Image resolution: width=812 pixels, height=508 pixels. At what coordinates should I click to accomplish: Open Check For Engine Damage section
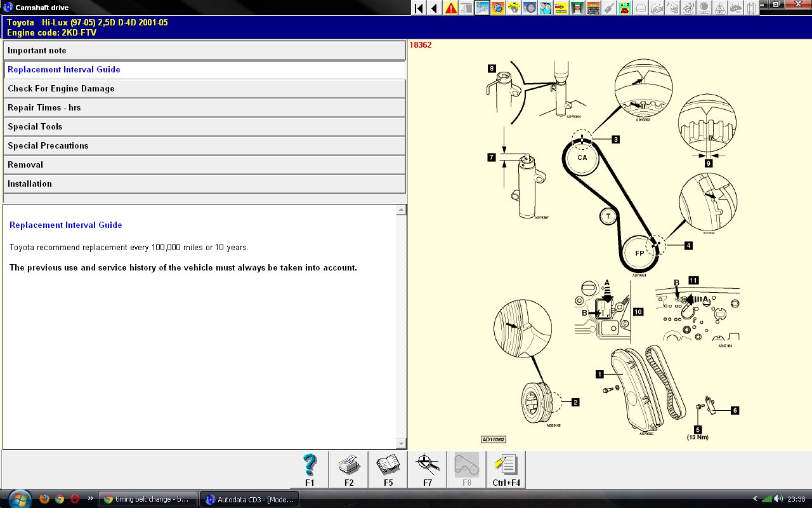coord(204,88)
